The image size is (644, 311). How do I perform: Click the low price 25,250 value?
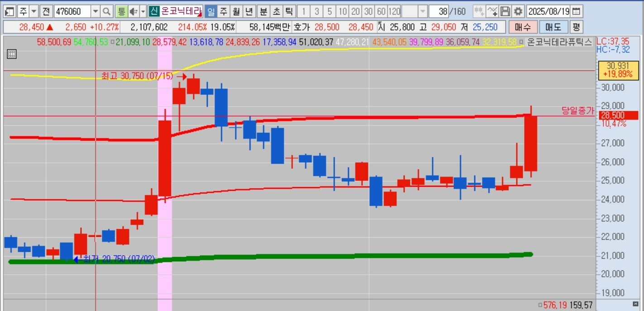pyautogui.click(x=485, y=27)
